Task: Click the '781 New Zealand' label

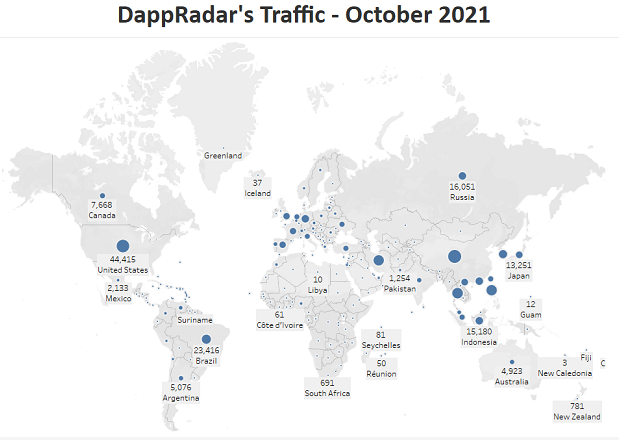Action: pyautogui.click(x=577, y=411)
